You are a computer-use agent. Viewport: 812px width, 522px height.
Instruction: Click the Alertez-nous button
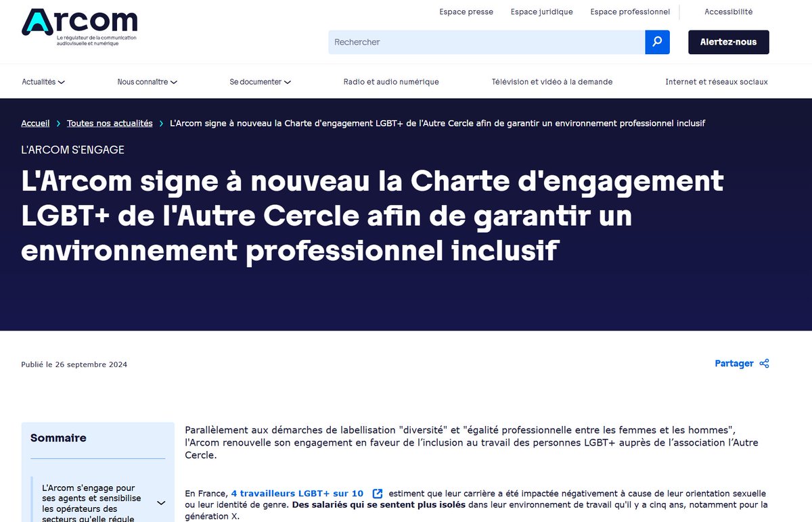728,42
